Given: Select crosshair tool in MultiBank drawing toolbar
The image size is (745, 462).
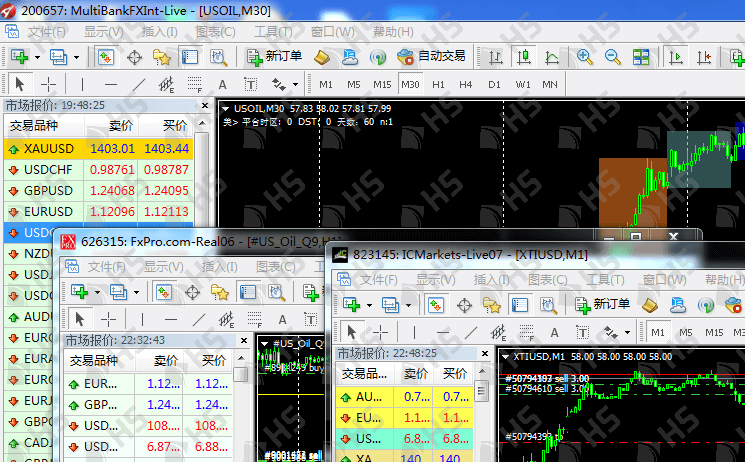Looking at the screenshot, I should coord(48,85).
